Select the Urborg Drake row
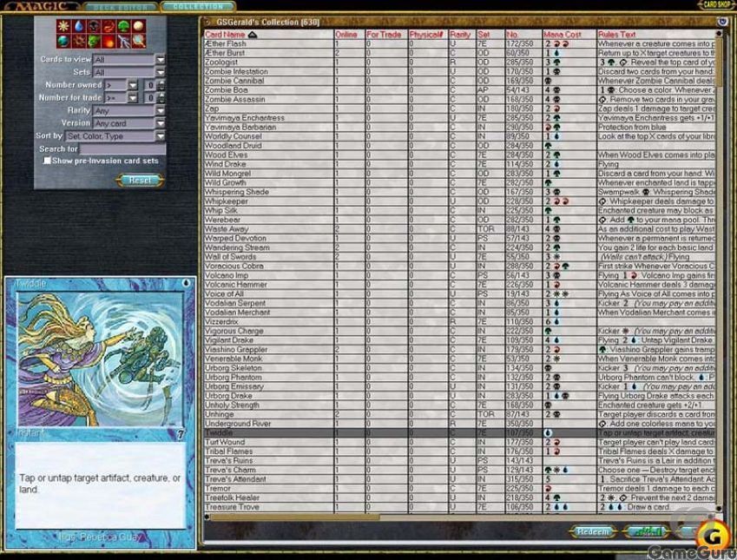This screenshot has width=737, height=560. pyautogui.click(x=460, y=396)
